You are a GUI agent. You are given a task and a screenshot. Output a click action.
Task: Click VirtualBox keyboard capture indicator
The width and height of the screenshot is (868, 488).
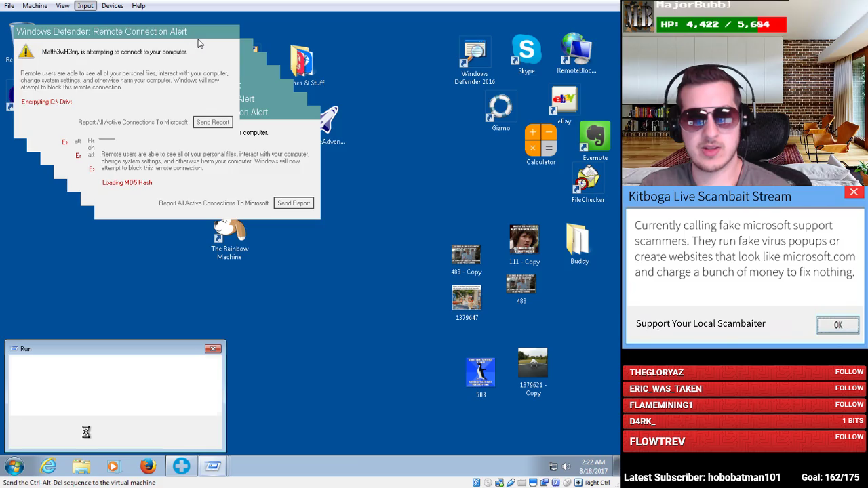578,483
